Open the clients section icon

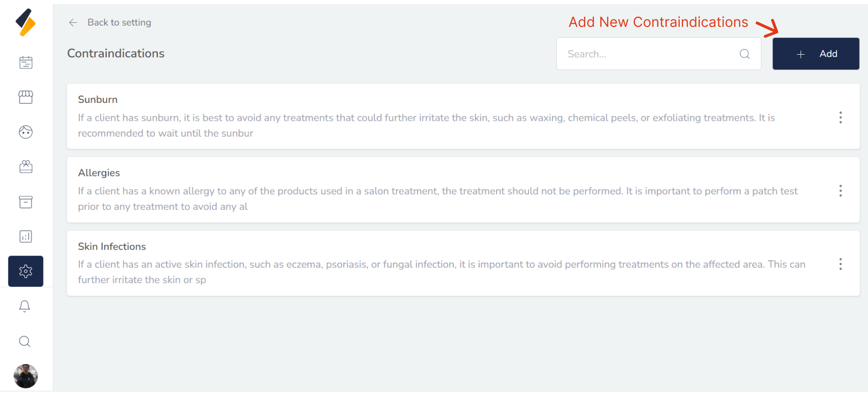[26, 132]
